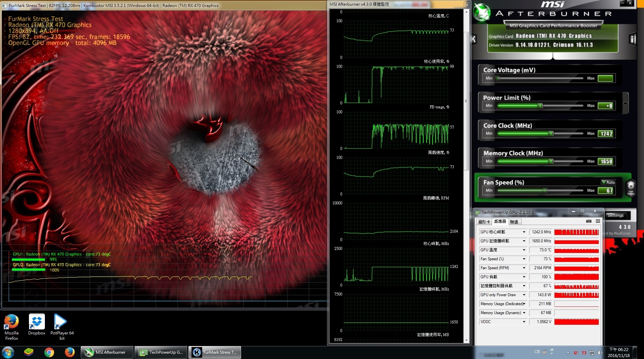Click the Core Voltage value field
Image resolution: width=644 pixels, height=359 pixels.
tap(606, 78)
